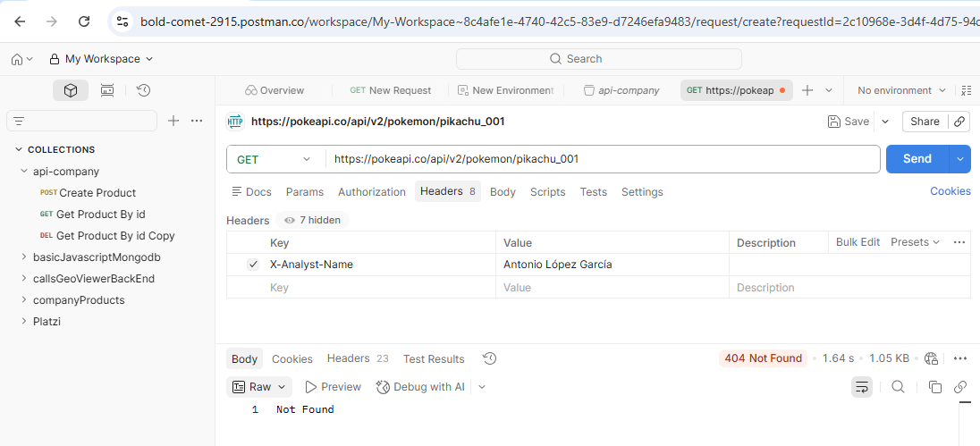Viewport: 980px width, 446px height.
Task: Click the response link icon
Action: (960, 387)
